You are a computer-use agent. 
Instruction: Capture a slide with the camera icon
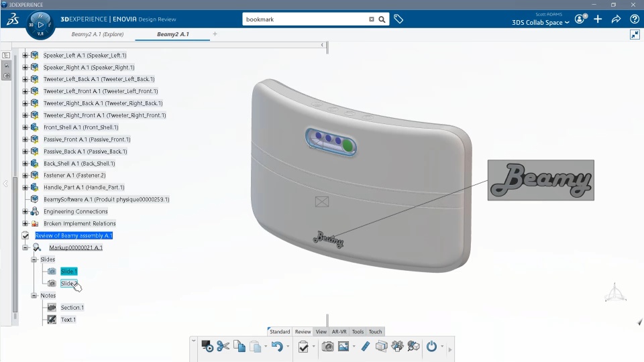coord(327,347)
